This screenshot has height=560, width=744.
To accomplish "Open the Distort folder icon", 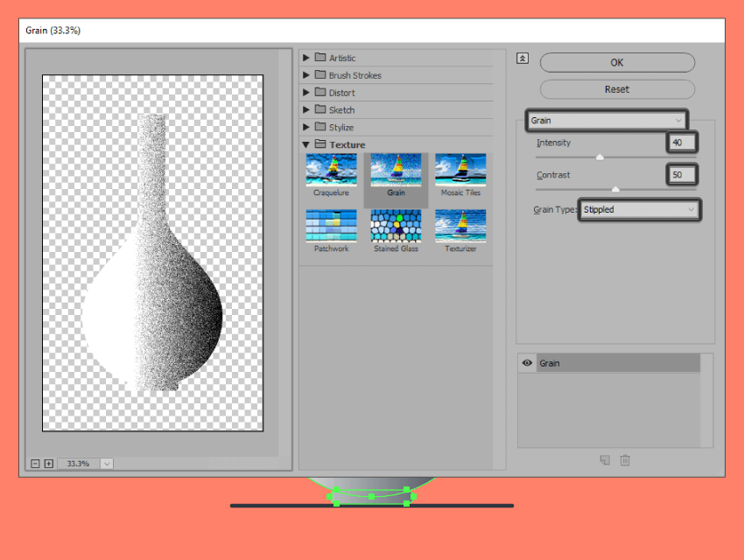I will 320,92.
